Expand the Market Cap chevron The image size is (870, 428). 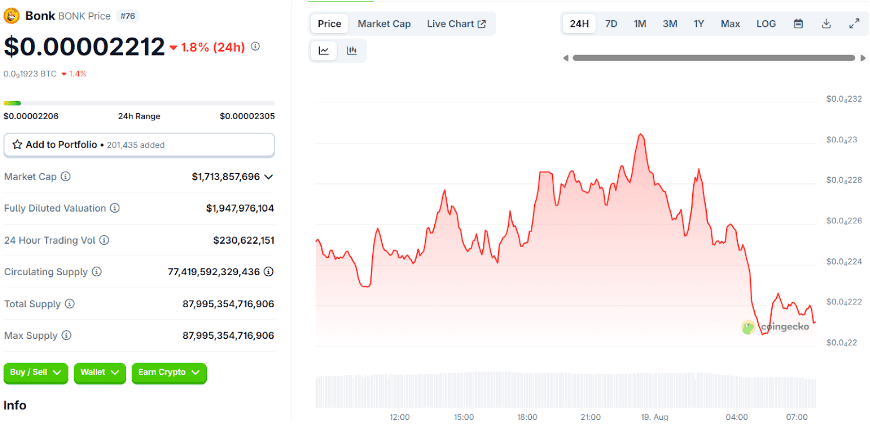(268, 177)
